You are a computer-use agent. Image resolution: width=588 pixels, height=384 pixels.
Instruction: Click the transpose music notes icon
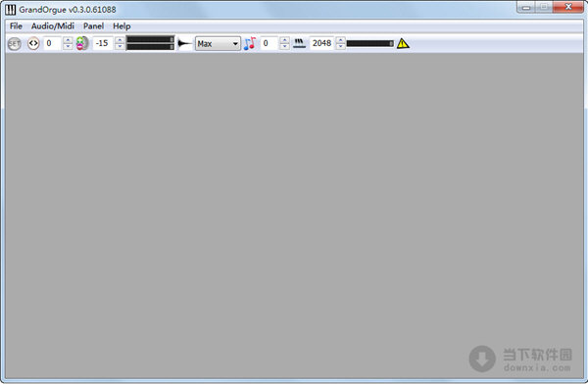point(250,43)
